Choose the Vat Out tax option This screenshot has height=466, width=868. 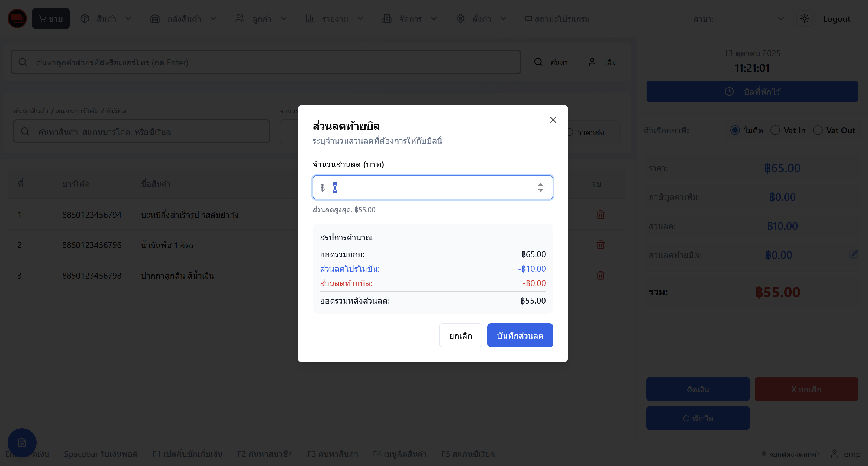[818, 130]
